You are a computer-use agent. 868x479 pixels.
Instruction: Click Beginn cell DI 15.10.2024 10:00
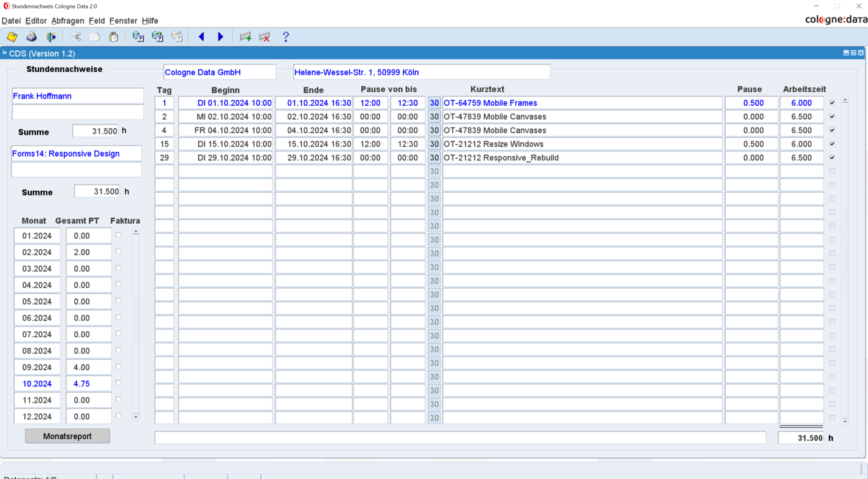coord(225,144)
